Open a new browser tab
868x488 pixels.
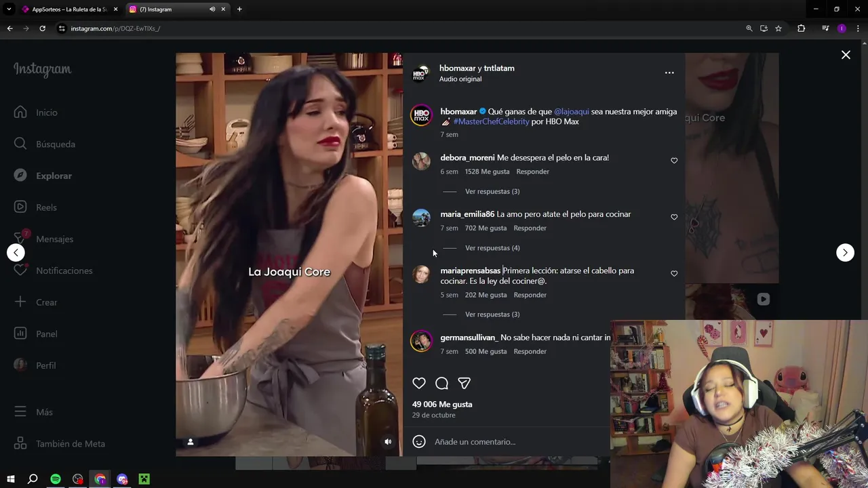pos(239,9)
